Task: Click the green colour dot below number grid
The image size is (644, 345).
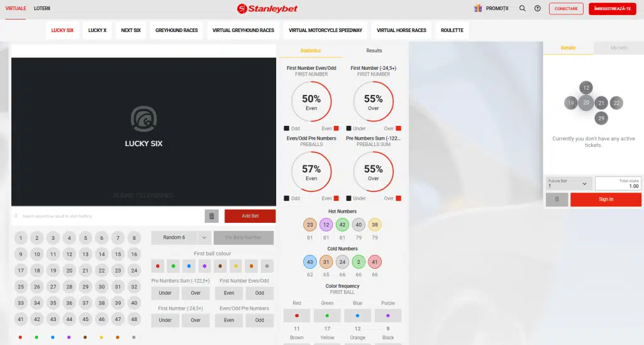Action: (36, 337)
